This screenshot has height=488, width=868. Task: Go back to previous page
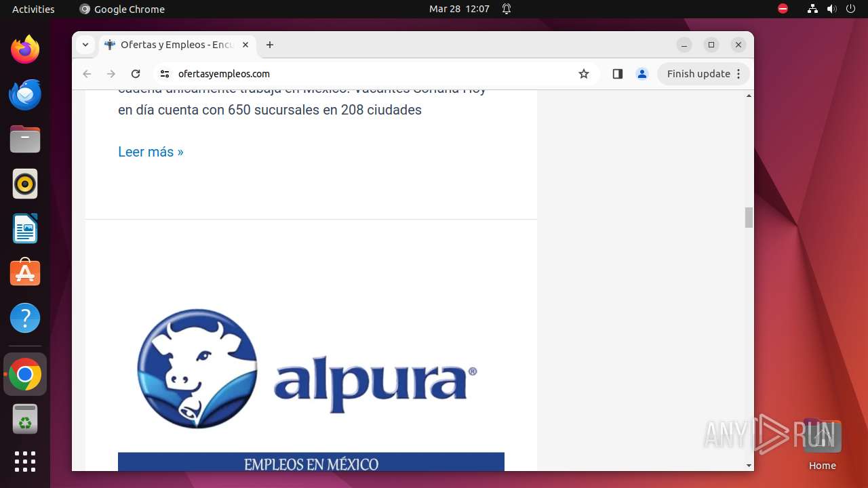tap(87, 74)
